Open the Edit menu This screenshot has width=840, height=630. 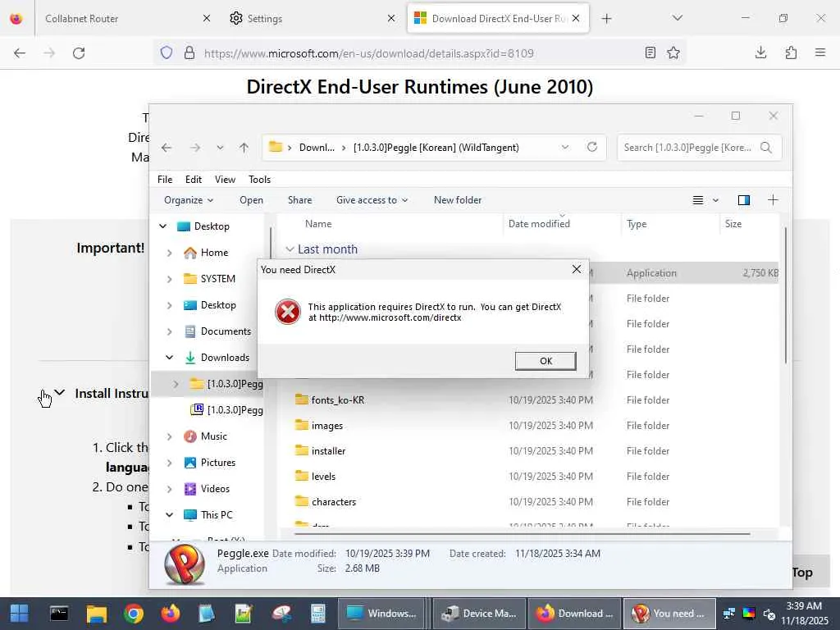(194, 180)
